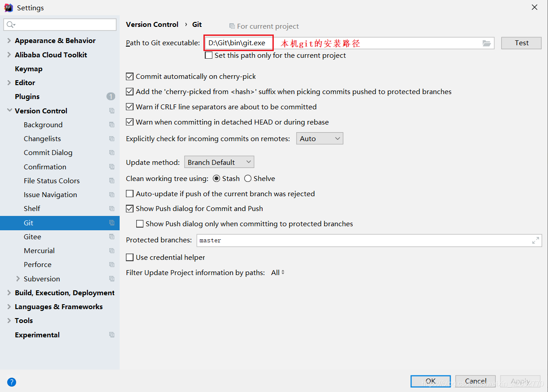Expand the Editor section arrow
Viewport: 548px width, 392px height.
click(9, 82)
